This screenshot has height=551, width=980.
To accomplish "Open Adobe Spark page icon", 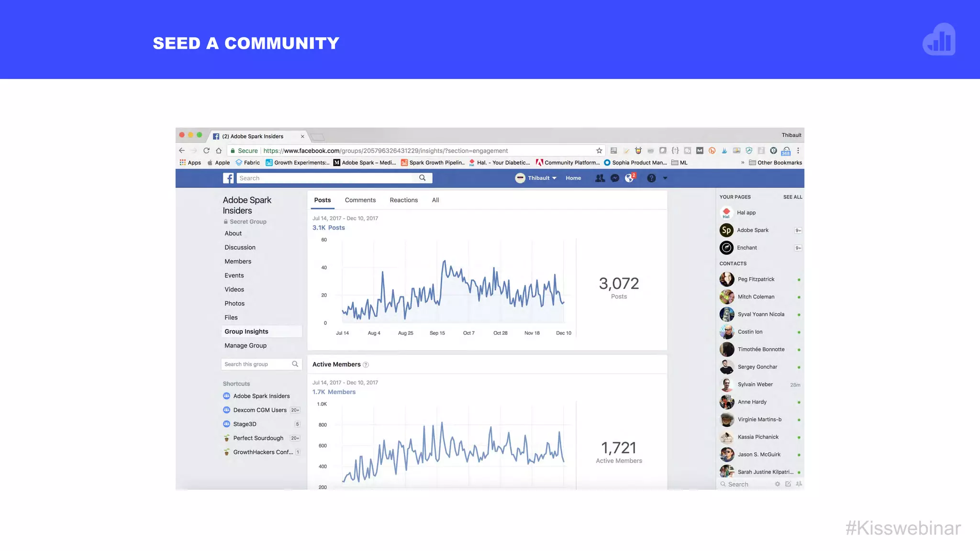I will coord(726,230).
